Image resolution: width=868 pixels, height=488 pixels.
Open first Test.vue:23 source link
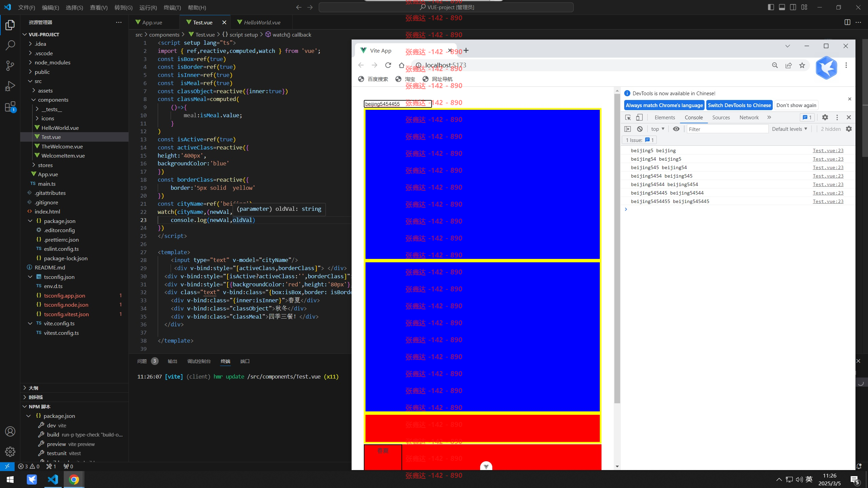tap(828, 150)
